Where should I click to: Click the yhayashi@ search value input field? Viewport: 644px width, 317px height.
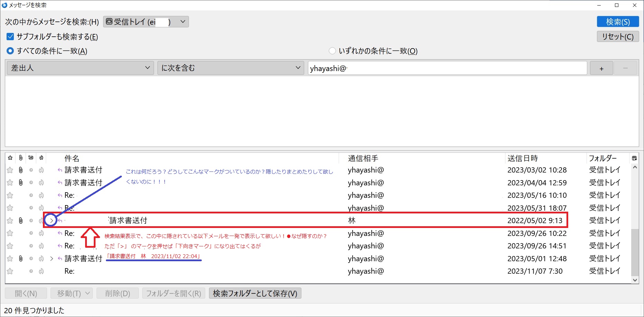coord(447,68)
